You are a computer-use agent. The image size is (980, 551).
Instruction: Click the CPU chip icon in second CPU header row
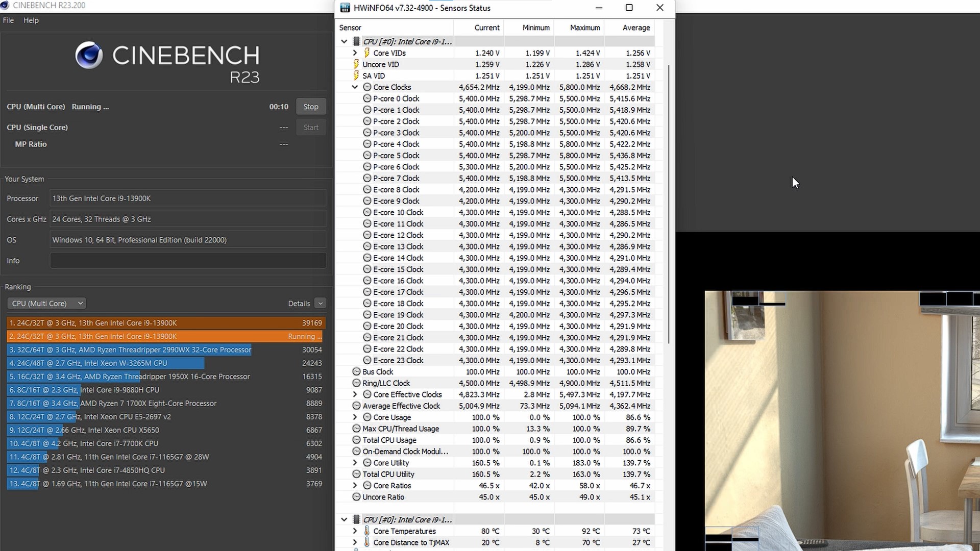tap(356, 519)
